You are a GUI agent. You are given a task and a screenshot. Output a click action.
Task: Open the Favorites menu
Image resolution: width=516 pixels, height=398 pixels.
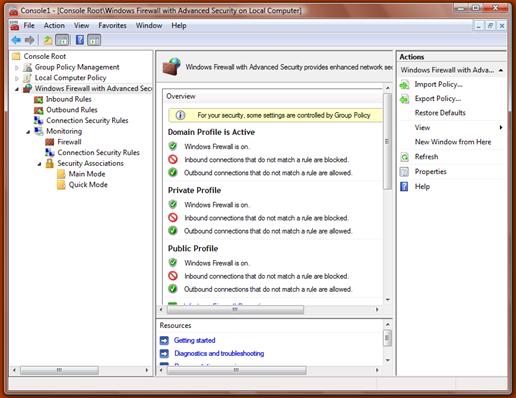pos(112,25)
